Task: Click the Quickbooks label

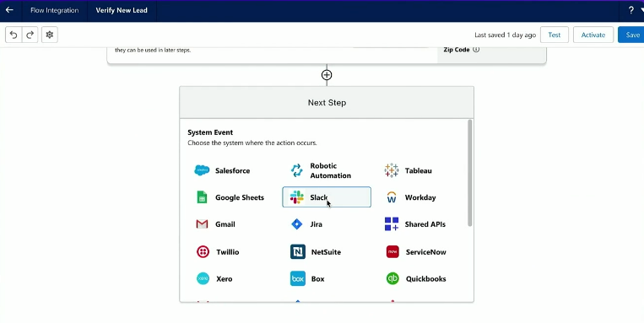Action: 426,278
